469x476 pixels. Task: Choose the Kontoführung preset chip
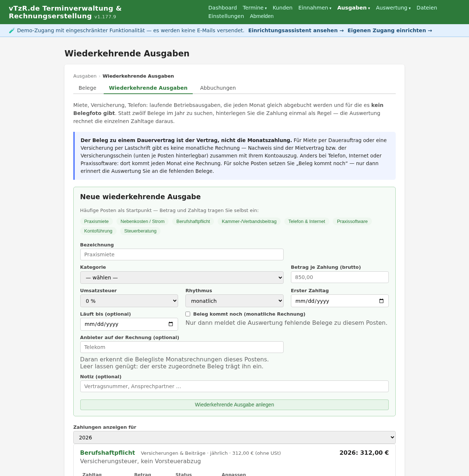coord(98,231)
